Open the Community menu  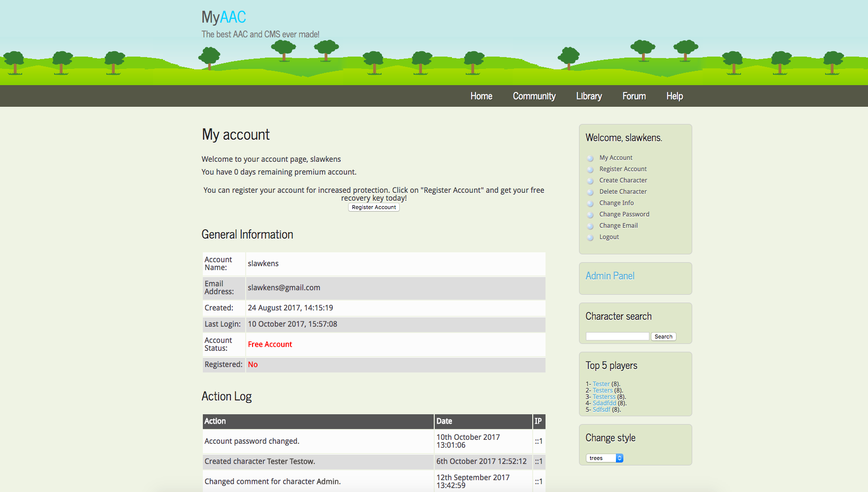tap(534, 96)
